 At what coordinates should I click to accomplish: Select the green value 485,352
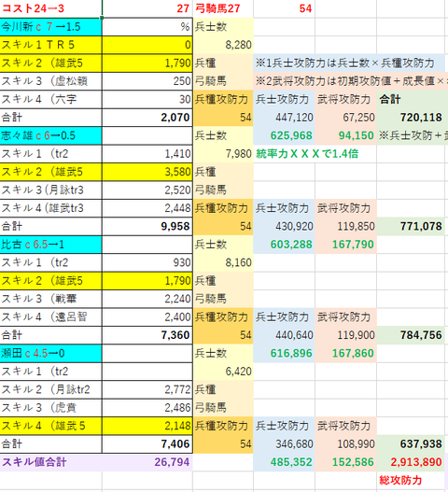[285, 462]
